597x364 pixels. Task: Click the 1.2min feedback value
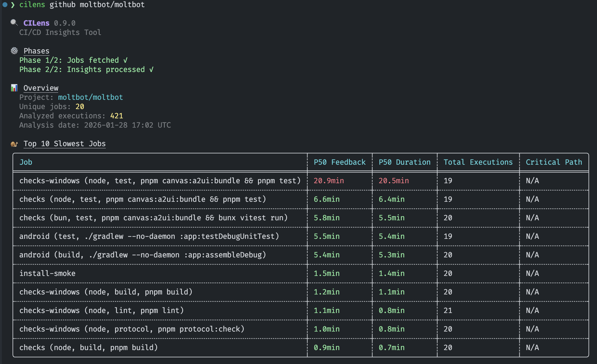pyautogui.click(x=327, y=292)
